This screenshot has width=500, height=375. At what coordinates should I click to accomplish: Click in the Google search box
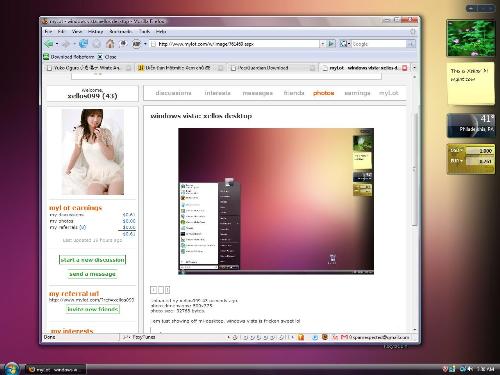coord(378,44)
